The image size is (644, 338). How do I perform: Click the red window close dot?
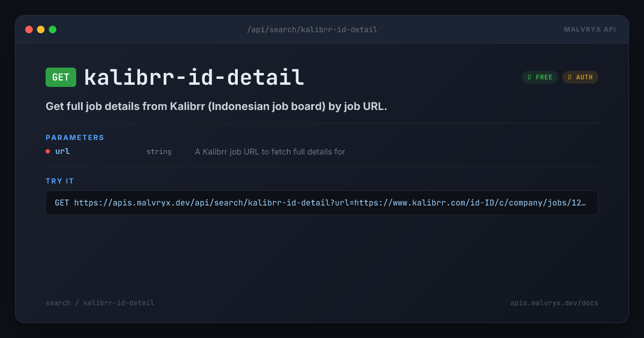click(29, 30)
